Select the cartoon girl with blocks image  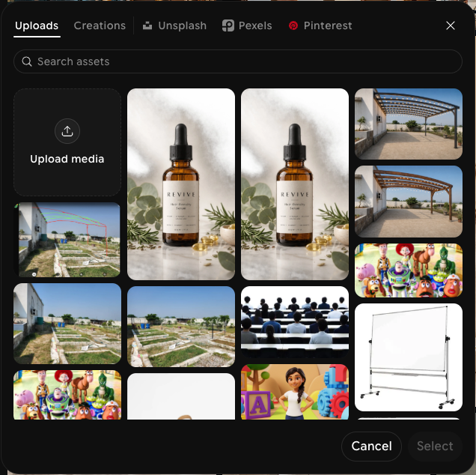(x=295, y=392)
